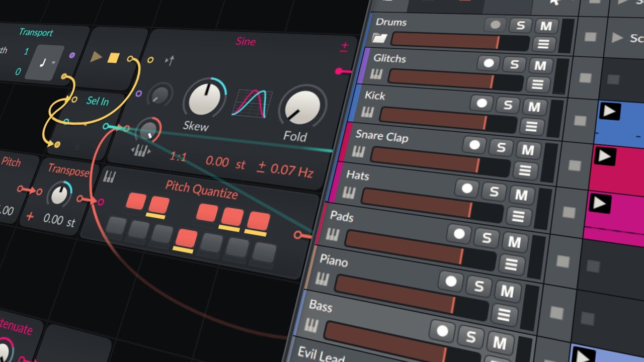Open the Piano track options menu icon
644x362 pixels.
click(x=503, y=315)
